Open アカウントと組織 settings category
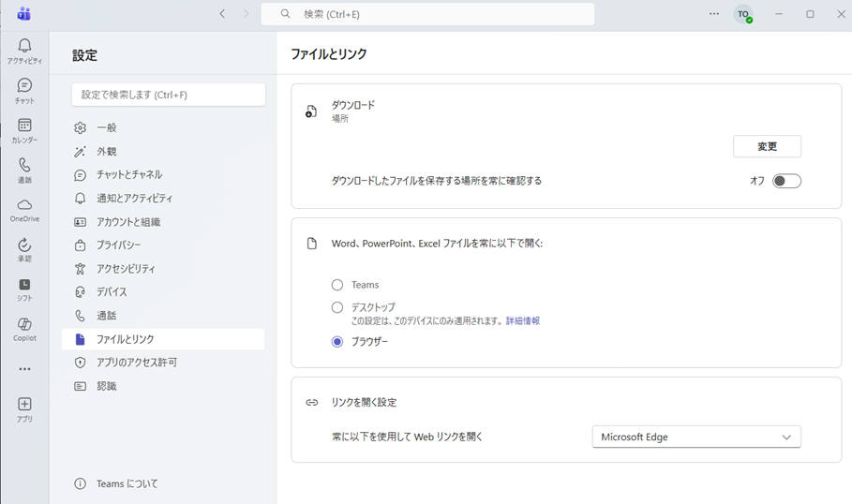Screen dimensions: 852x504 pyautogui.click(x=163, y=222)
